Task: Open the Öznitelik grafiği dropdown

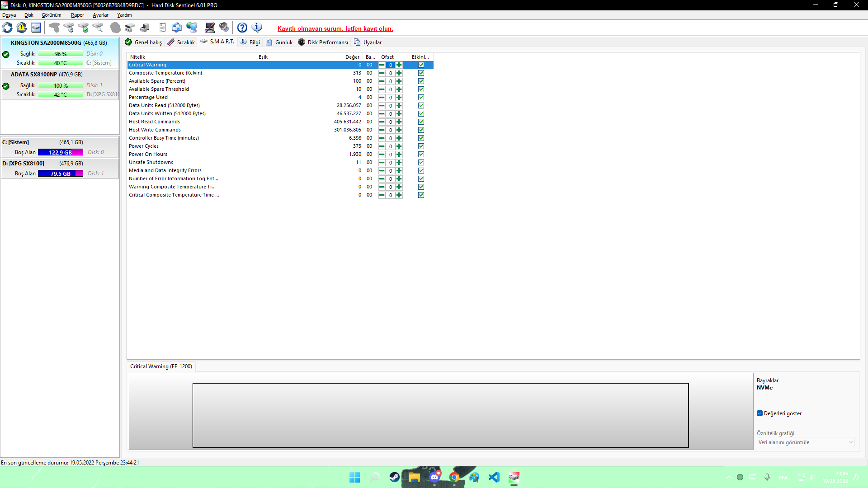Action: tap(806, 442)
